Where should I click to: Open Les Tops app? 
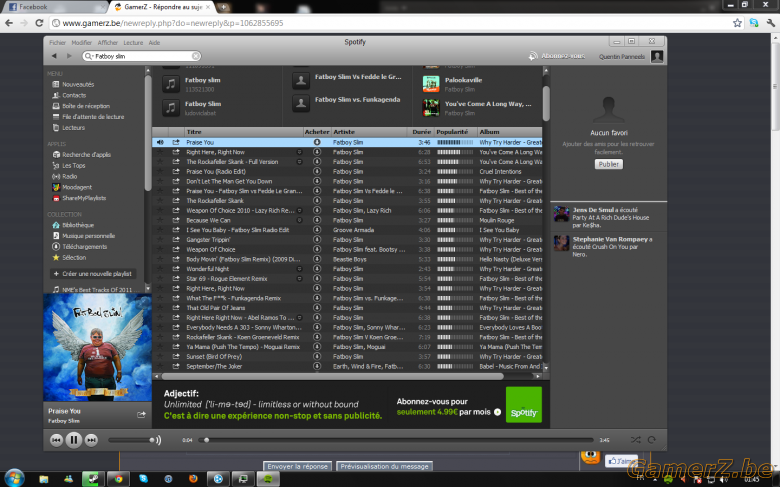(x=69, y=166)
